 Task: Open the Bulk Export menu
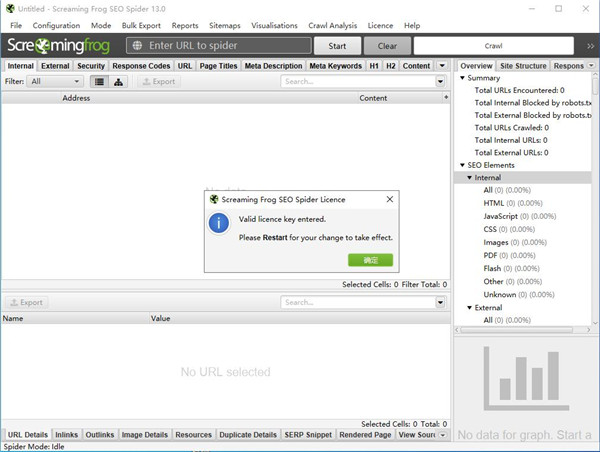141,25
